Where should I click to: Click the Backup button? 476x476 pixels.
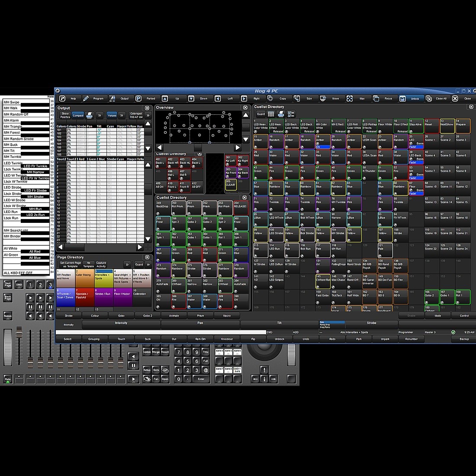click(464, 339)
